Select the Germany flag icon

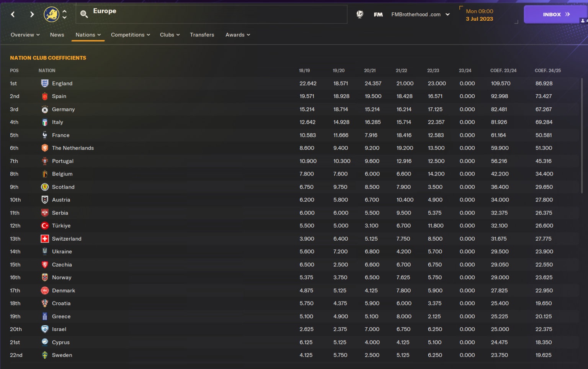point(45,109)
